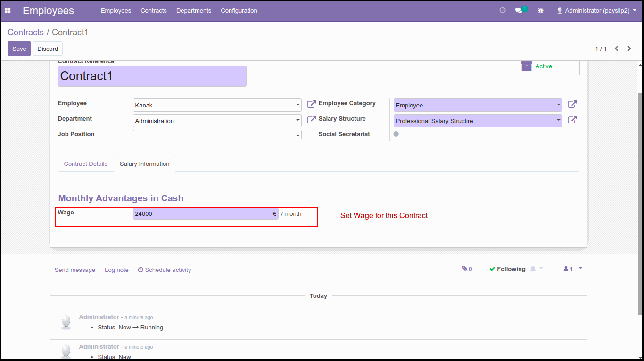Image resolution: width=644 pixels, height=361 pixels.
Task: Click Log note link
Action: [x=116, y=270]
